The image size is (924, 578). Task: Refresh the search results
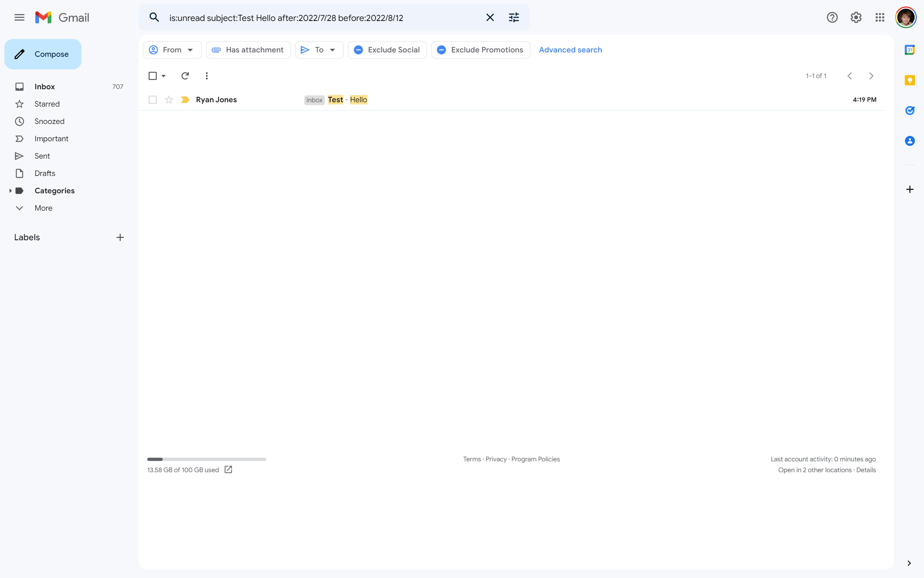tap(185, 76)
